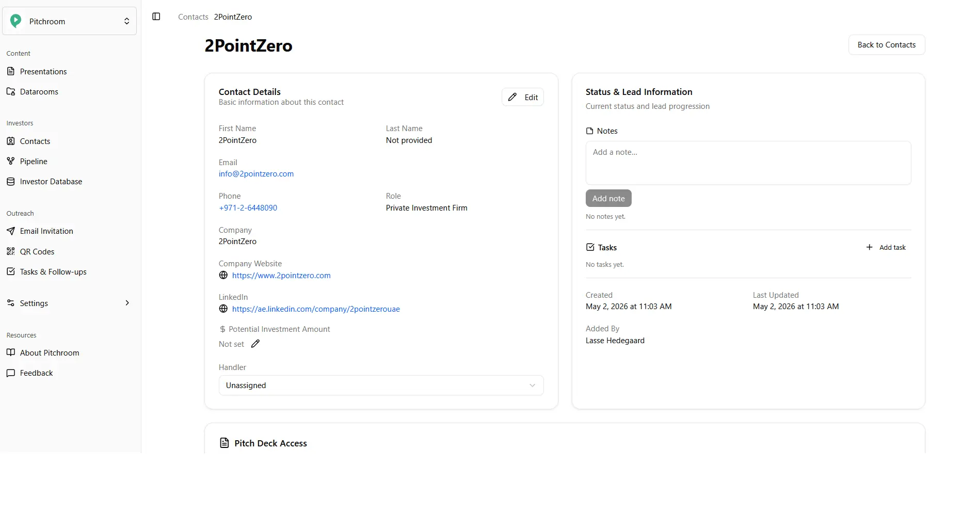Click the Notes section icon
Screen dimensions: 980x530
pos(590,131)
